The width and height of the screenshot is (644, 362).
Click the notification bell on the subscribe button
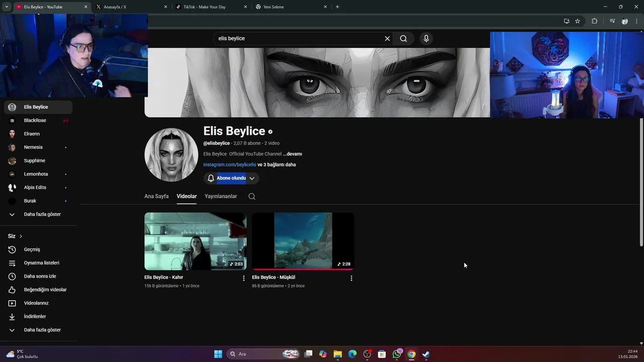tap(211, 178)
